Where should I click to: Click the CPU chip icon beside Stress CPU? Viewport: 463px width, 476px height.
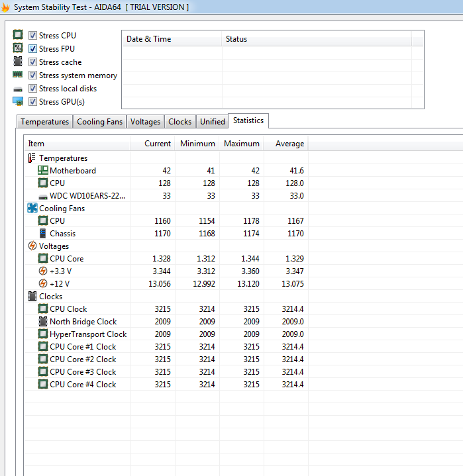tap(18, 34)
